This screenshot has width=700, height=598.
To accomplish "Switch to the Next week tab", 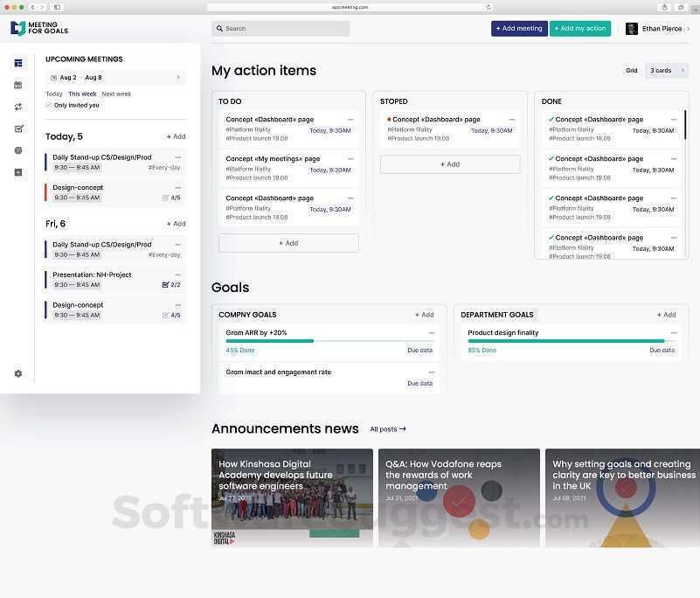I will [x=115, y=94].
